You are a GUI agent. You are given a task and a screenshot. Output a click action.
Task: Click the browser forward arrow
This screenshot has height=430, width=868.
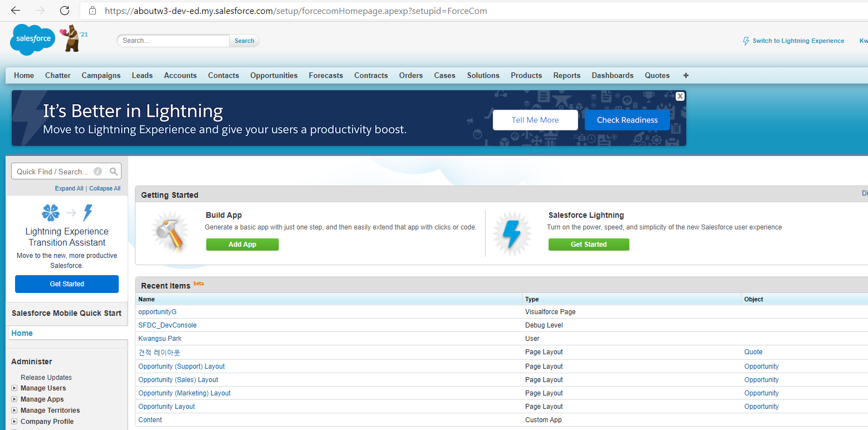40,11
